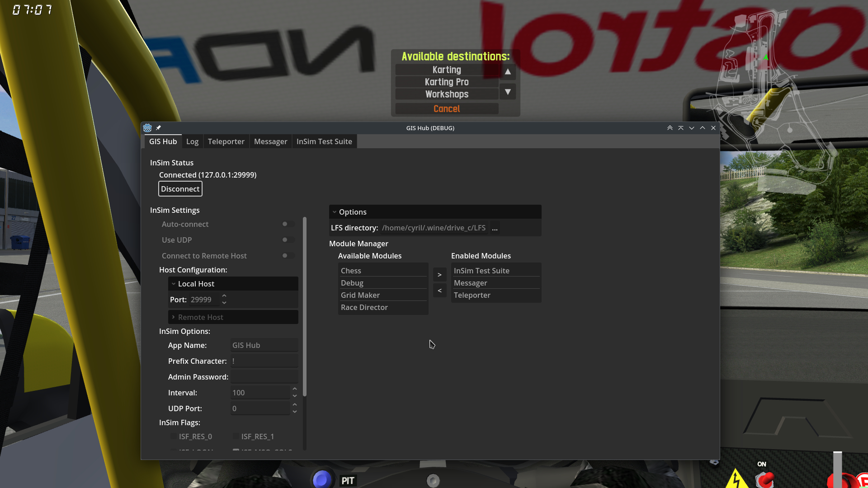Click the pin window icon in title bar

click(158, 128)
